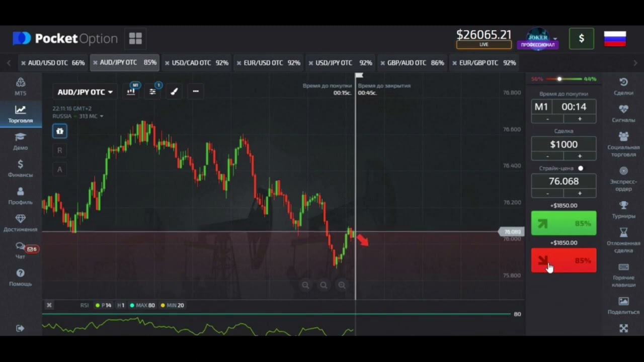Screen dimensions: 644x362
Task: Toggle the Страйк-цена switch
Action: click(581, 168)
